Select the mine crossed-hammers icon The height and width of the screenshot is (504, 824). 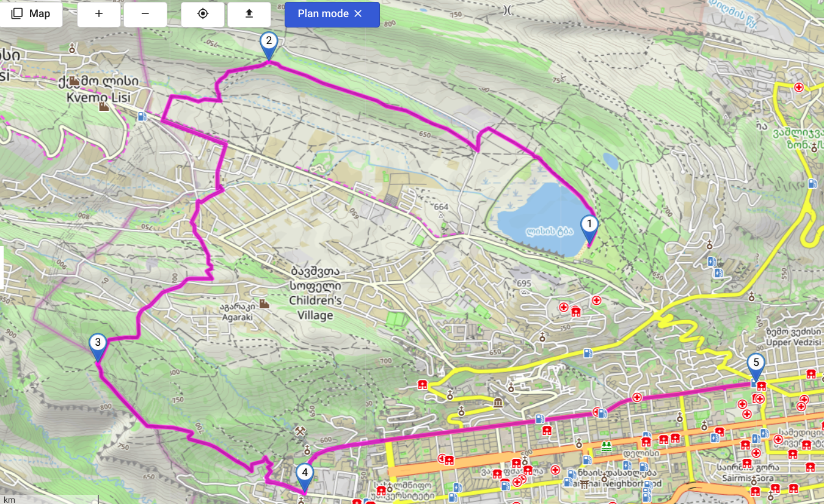click(299, 432)
